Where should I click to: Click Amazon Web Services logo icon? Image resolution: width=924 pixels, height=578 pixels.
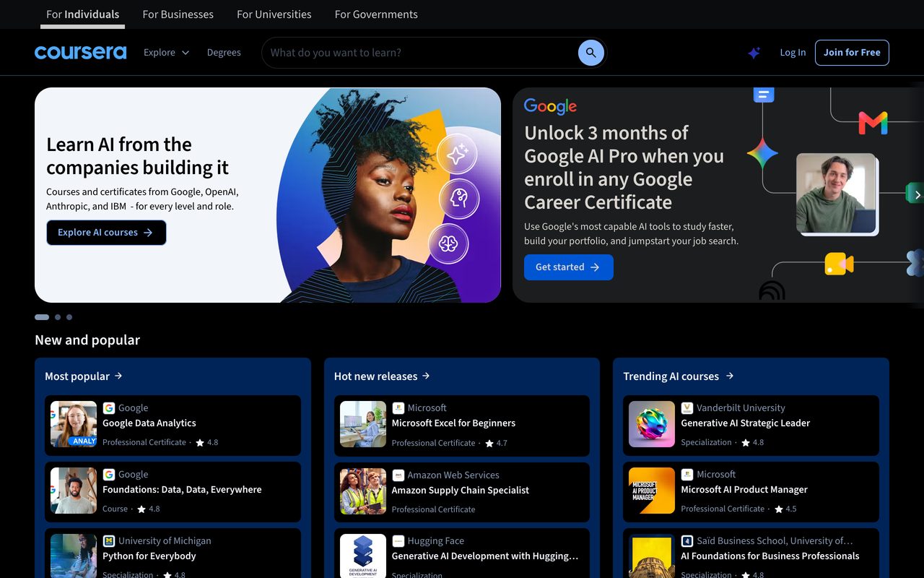pyautogui.click(x=398, y=475)
